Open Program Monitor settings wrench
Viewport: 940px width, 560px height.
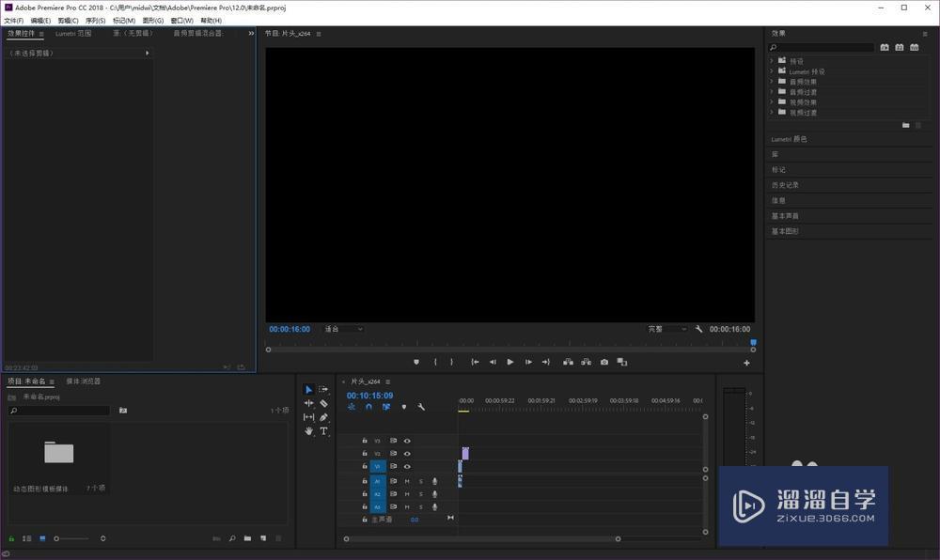[x=699, y=329]
